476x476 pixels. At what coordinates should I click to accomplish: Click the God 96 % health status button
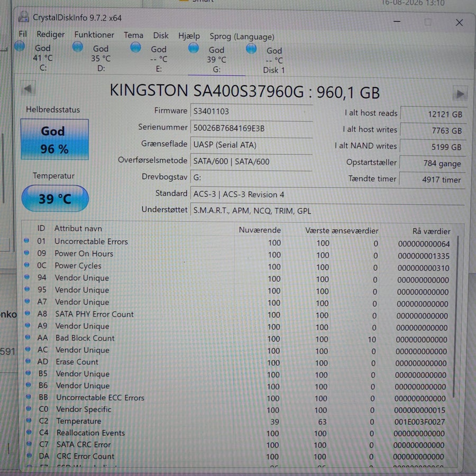point(54,139)
